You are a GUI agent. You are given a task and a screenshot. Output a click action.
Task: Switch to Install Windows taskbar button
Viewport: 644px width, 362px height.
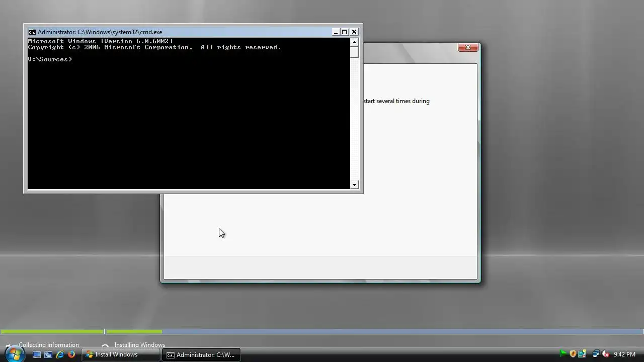pos(121,354)
